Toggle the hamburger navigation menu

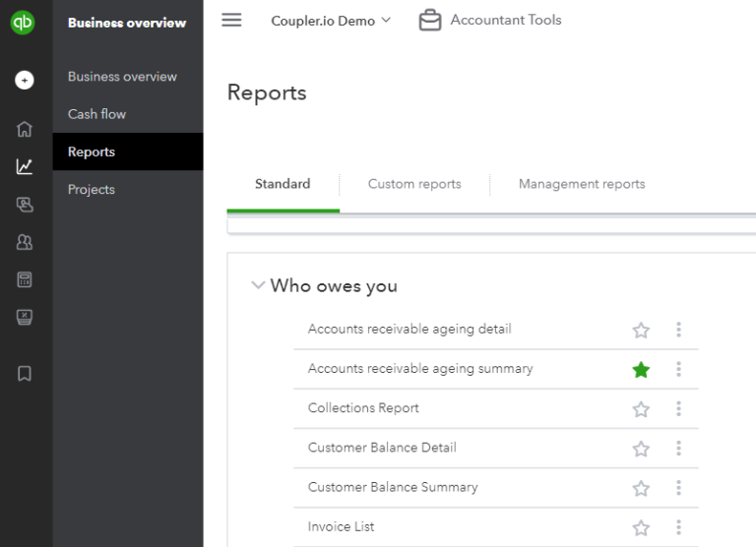pos(231,21)
